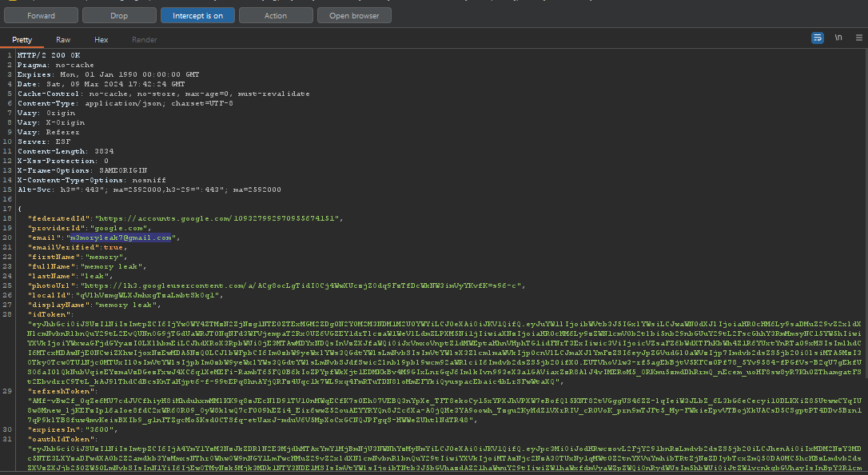Click the HTTP/2 200 OK status line
868x475 pixels.
tap(47, 54)
